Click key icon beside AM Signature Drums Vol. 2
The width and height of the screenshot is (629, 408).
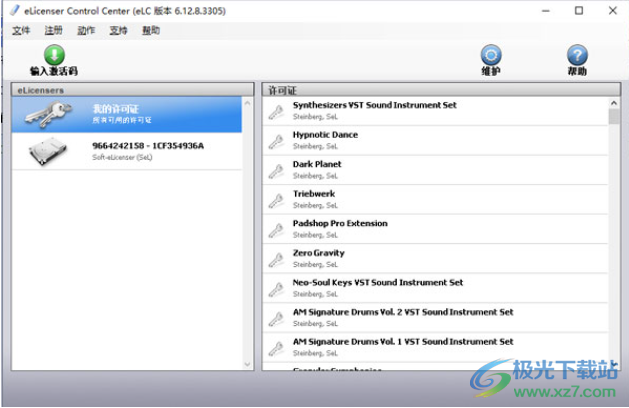pos(276,319)
